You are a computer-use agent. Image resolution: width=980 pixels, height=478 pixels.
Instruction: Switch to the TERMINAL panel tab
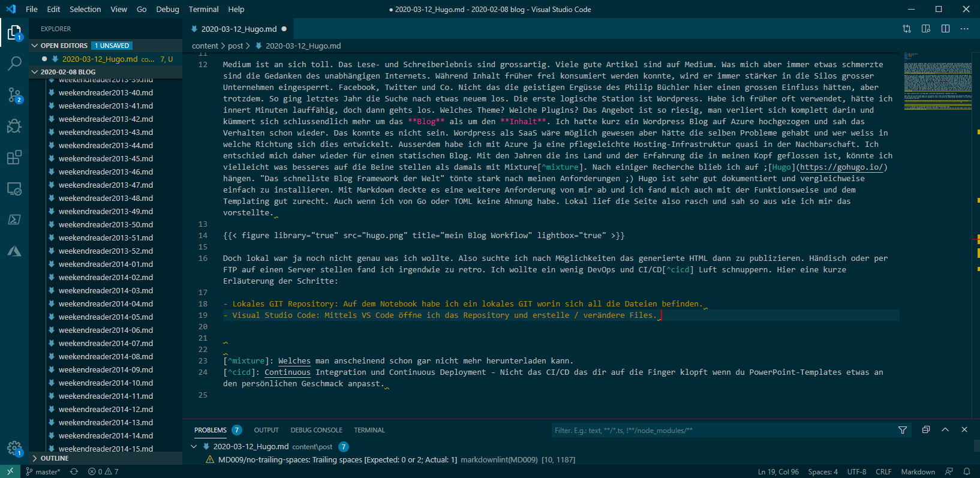tap(369, 430)
